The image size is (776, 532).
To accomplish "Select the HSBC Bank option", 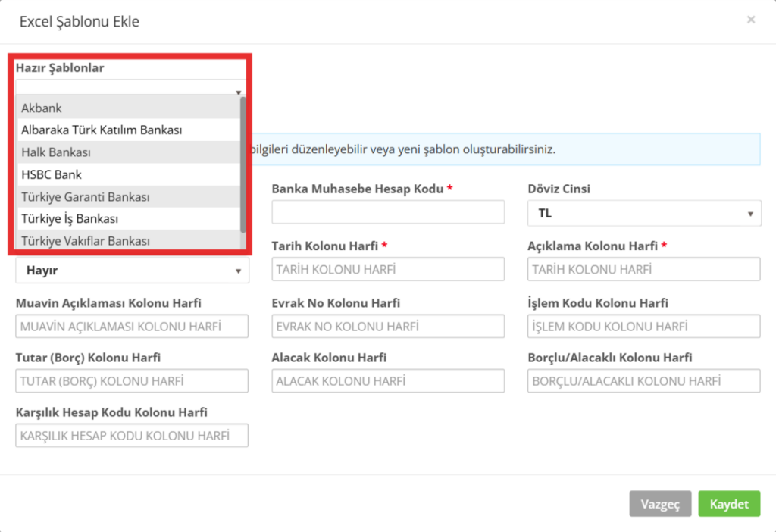I will point(129,174).
